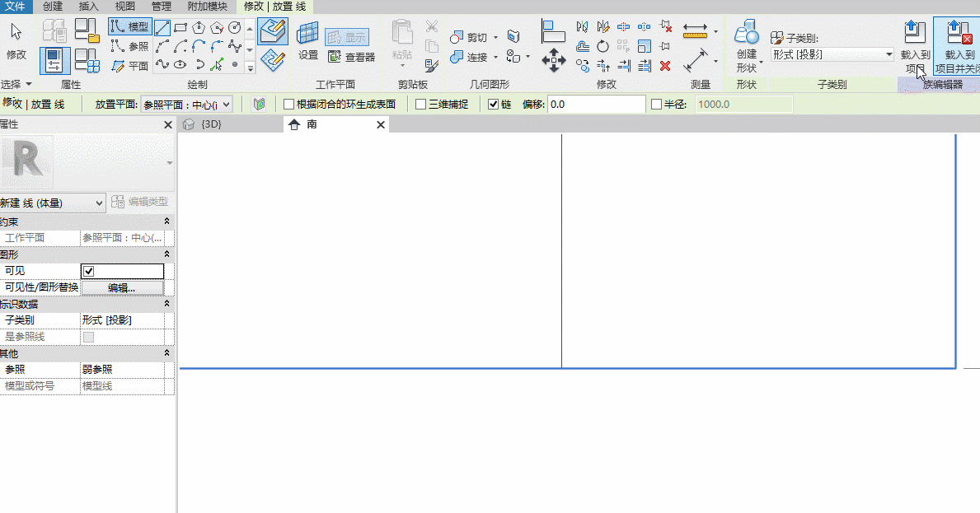Select the Move tool icon

coord(554,61)
